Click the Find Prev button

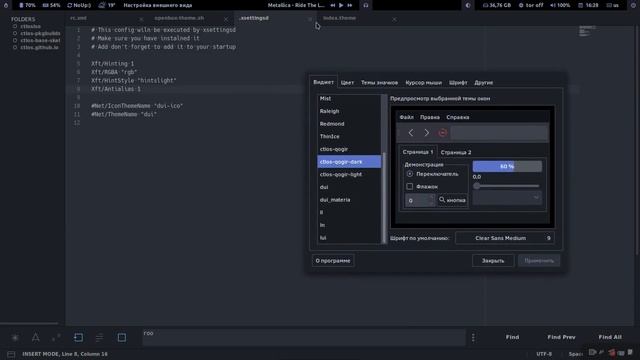561,337
